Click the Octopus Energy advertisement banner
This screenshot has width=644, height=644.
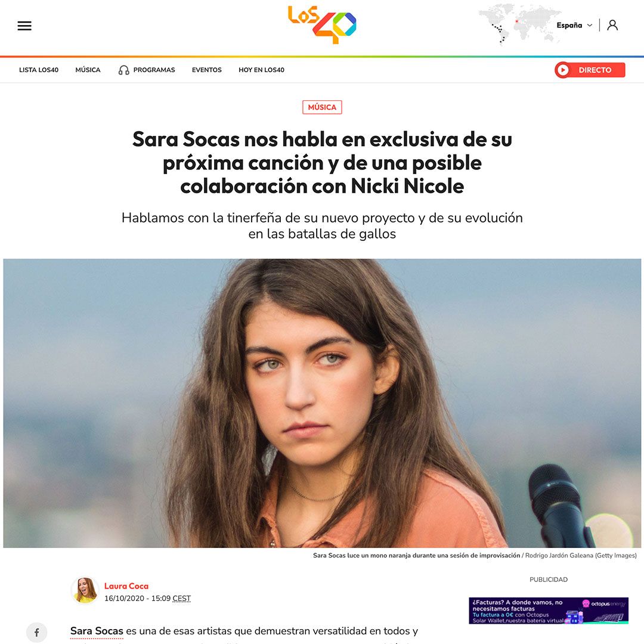coord(549,611)
